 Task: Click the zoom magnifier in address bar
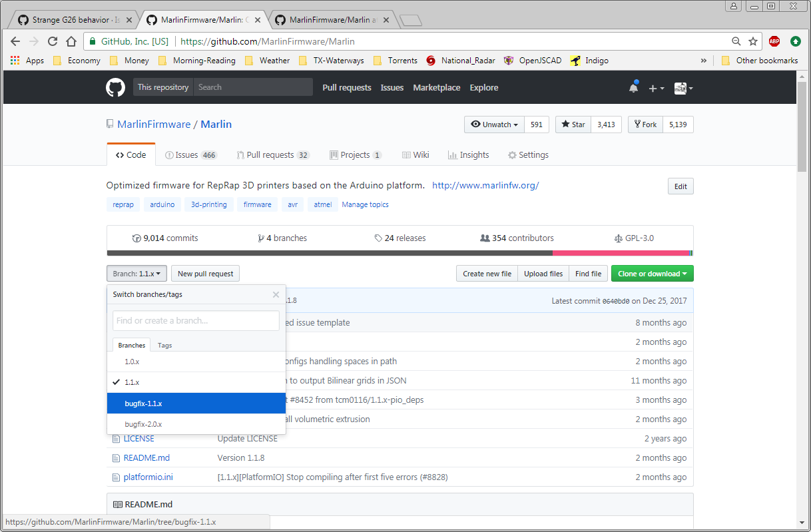click(x=736, y=41)
